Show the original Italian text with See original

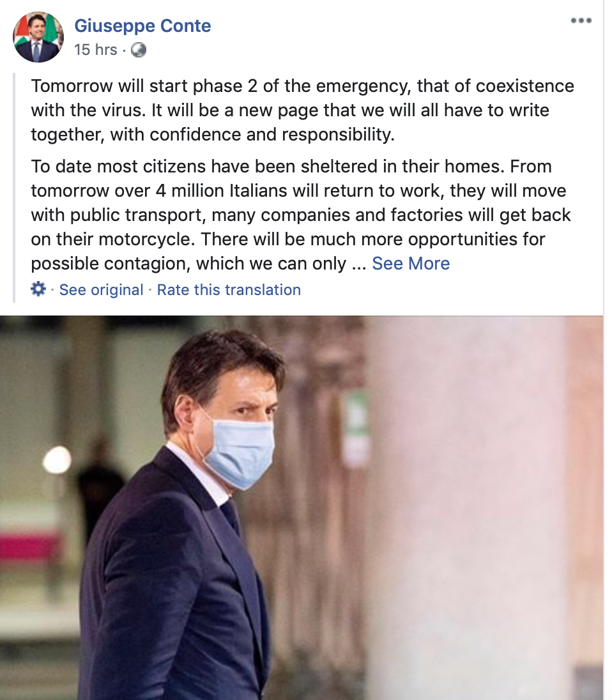pos(102,290)
